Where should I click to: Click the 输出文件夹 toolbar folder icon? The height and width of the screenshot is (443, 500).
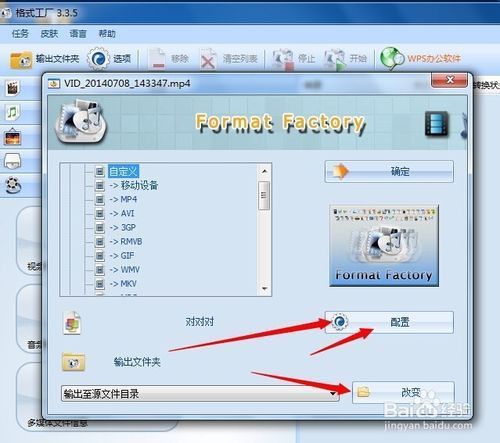[x=21, y=60]
